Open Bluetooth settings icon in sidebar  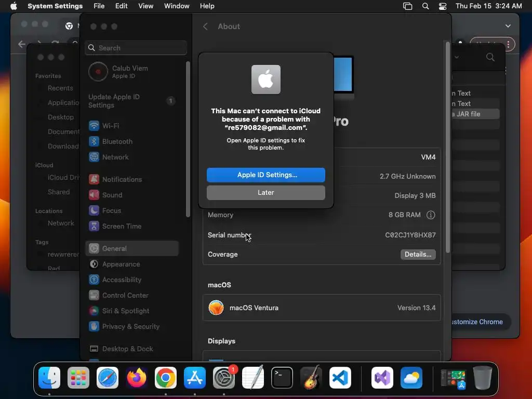tap(94, 141)
